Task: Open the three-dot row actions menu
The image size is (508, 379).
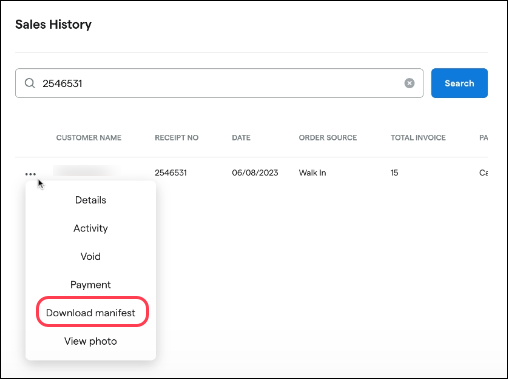Action: click(30, 174)
